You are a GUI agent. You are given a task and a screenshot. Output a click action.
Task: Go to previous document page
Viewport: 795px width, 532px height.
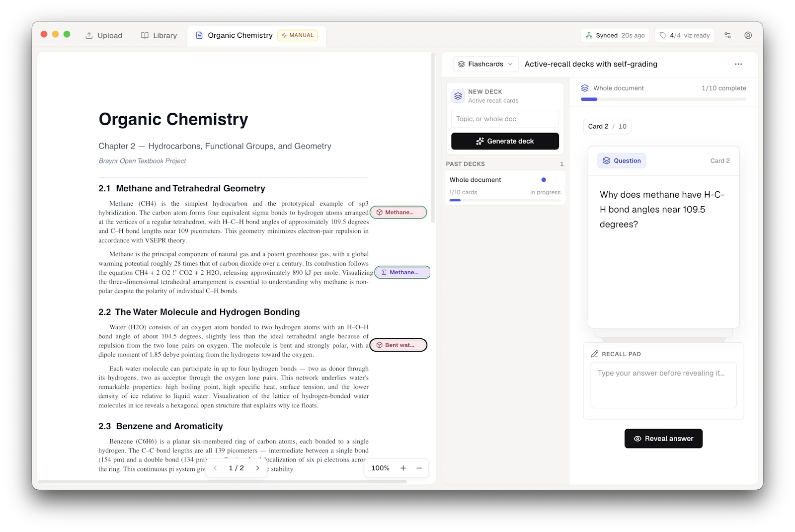[x=215, y=468]
